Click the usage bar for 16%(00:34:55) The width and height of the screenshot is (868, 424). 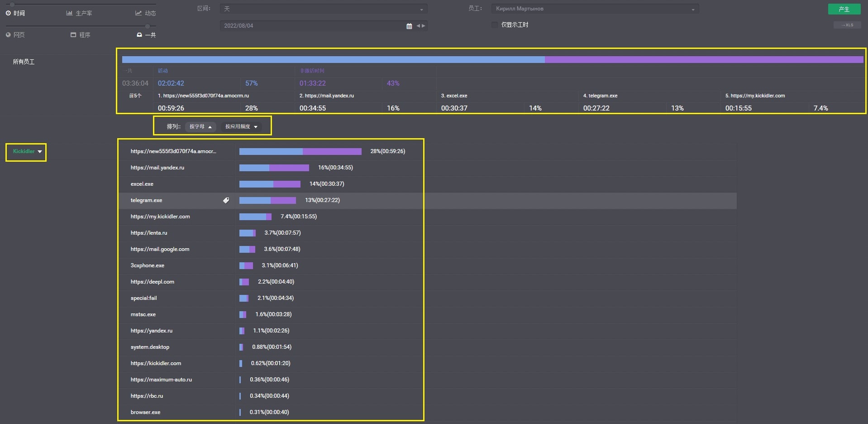[274, 168]
